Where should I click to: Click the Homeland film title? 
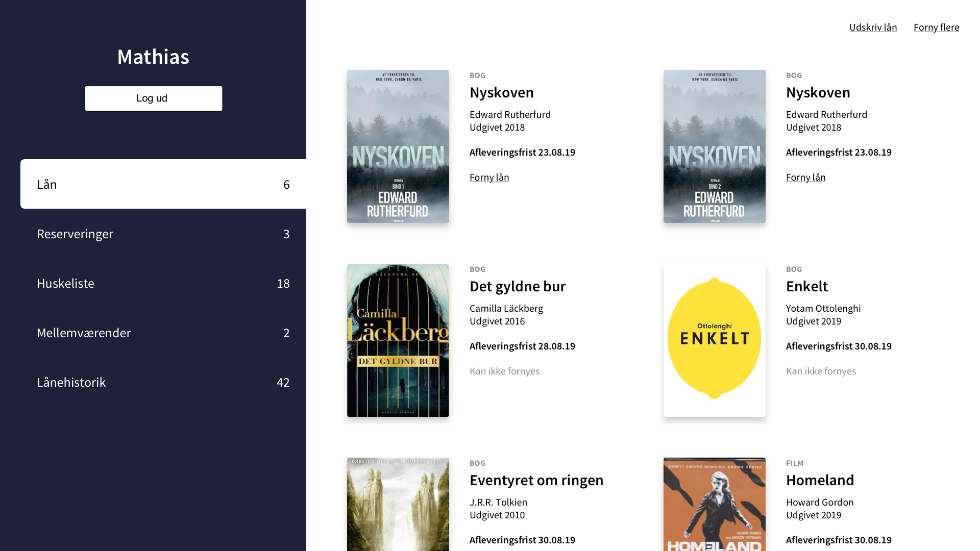[820, 480]
